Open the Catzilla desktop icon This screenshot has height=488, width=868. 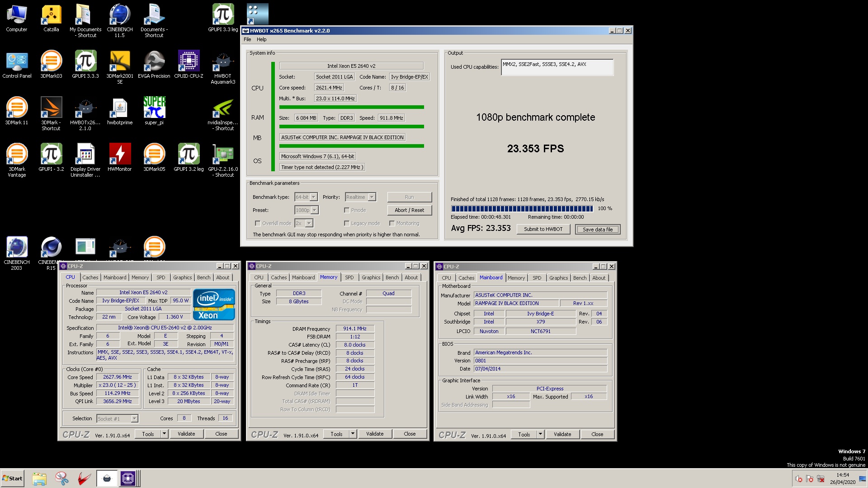(x=51, y=18)
